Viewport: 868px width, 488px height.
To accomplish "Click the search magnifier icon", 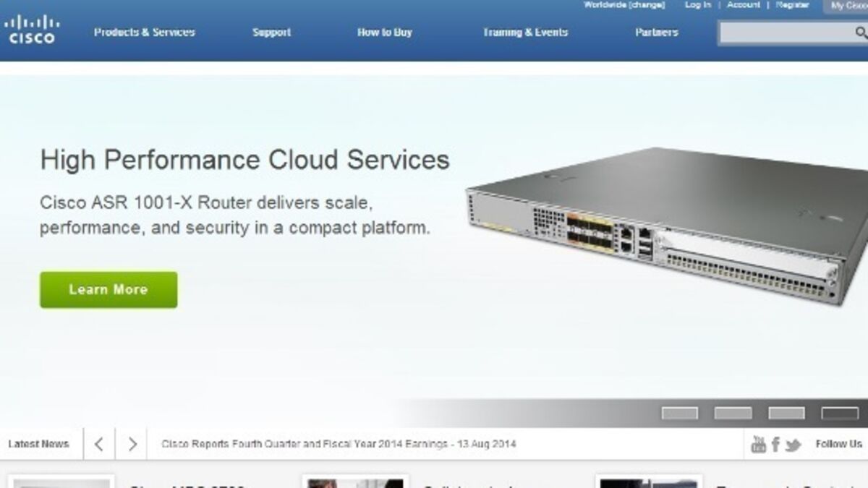I will [861, 33].
